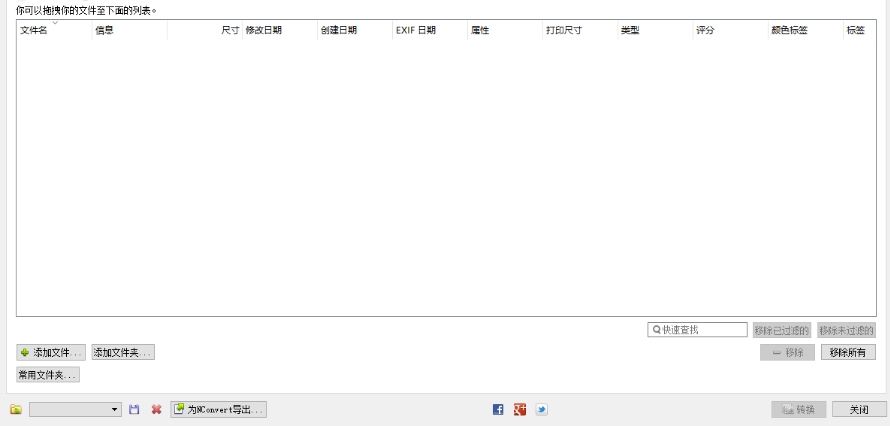Open the Twitter share icon
This screenshot has height=426, width=890.
click(x=541, y=410)
